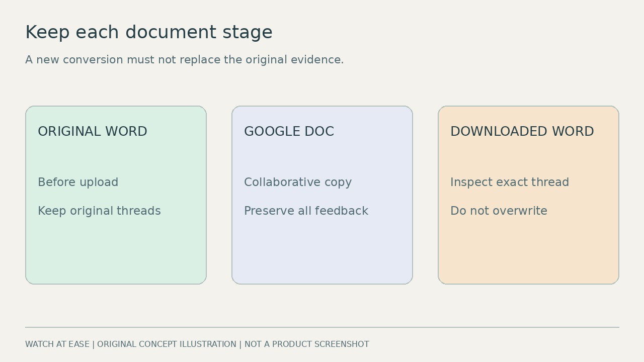Screen dimensions: 644x362
Task: Click the ORIGINAL WORD card title
Action: click(x=93, y=132)
